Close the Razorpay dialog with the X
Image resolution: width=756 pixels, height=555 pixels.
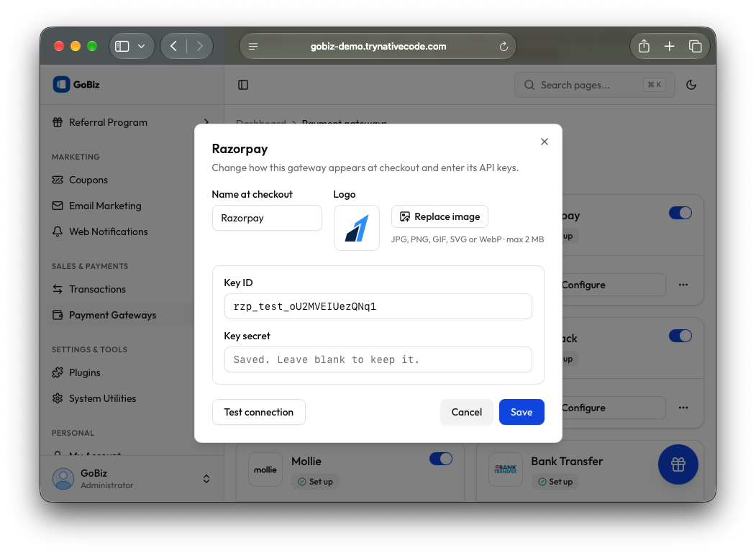pyautogui.click(x=545, y=142)
